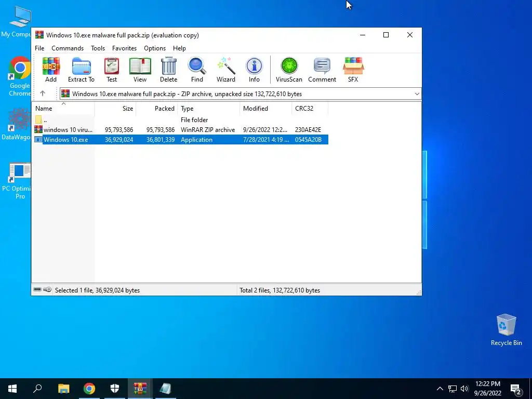Open Google Chrome desktop shortcut
Screen dimensions: 532x399
19,76
